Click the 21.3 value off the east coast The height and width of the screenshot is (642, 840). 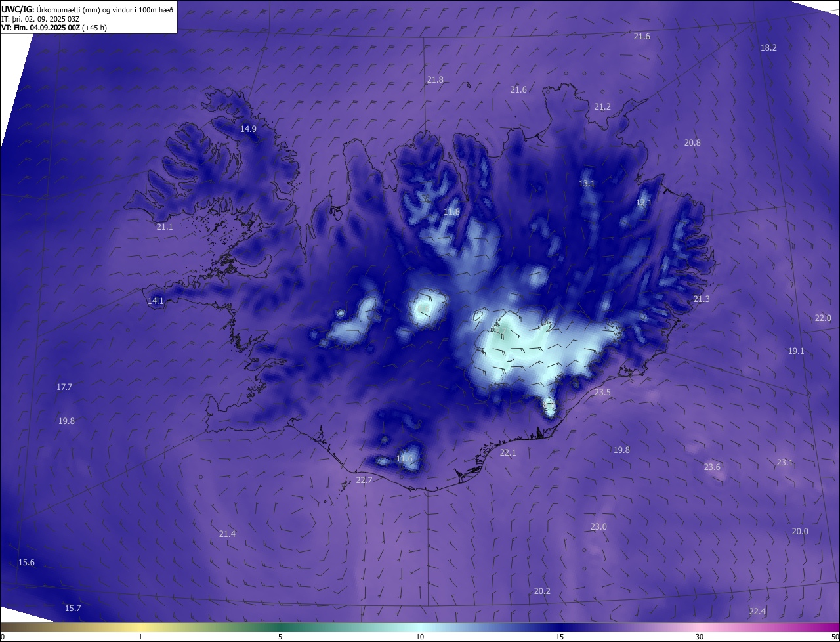[x=702, y=299]
